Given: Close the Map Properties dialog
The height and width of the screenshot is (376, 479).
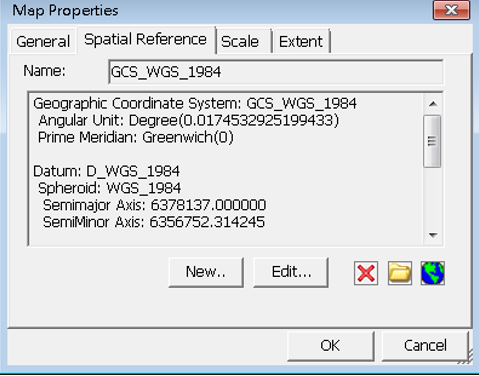Looking at the screenshot, I should click(x=451, y=10).
